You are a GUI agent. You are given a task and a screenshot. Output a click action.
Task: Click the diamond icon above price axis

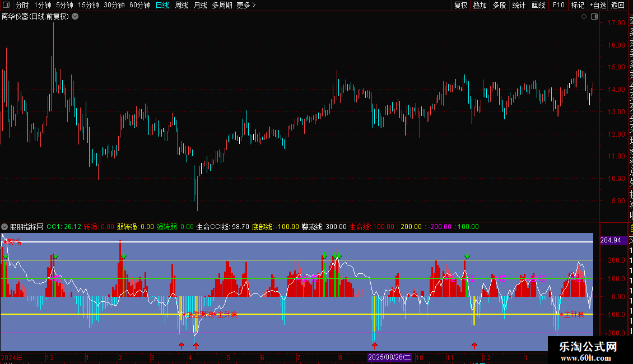coord(584,17)
